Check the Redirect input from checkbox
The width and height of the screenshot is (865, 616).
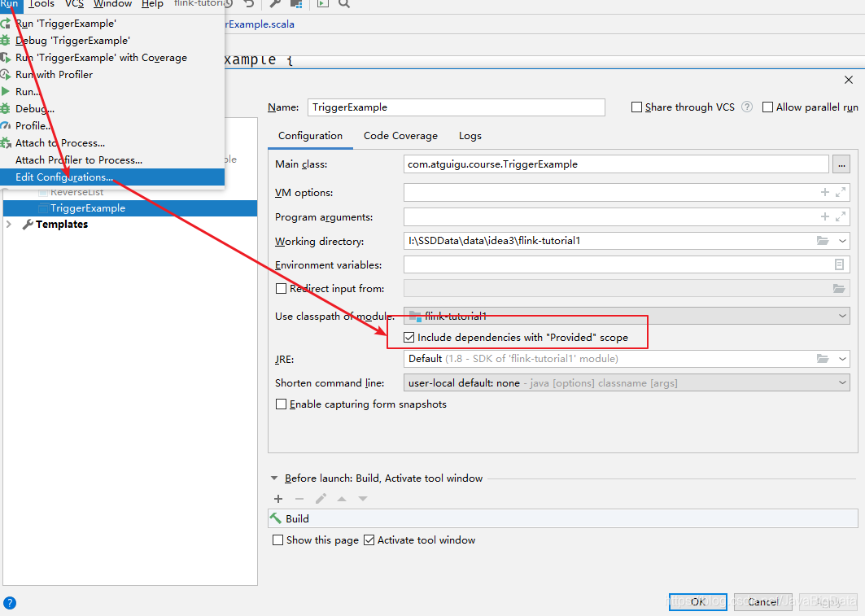(x=281, y=288)
